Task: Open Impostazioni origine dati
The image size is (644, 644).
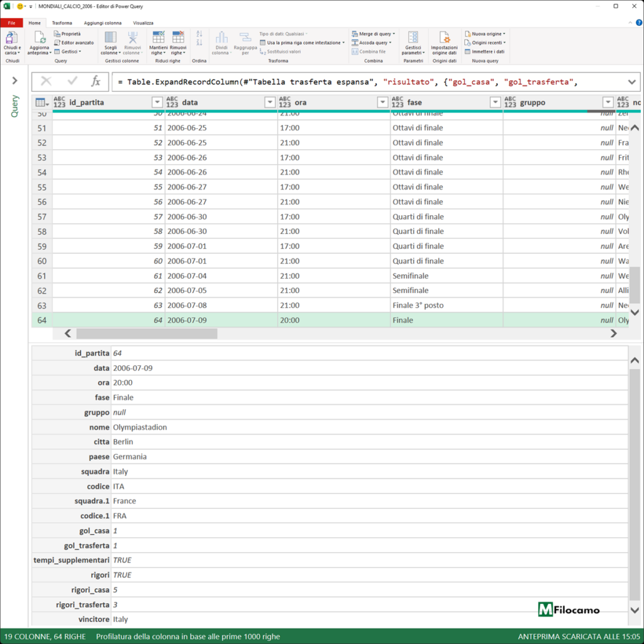Action: coord(445,43)
